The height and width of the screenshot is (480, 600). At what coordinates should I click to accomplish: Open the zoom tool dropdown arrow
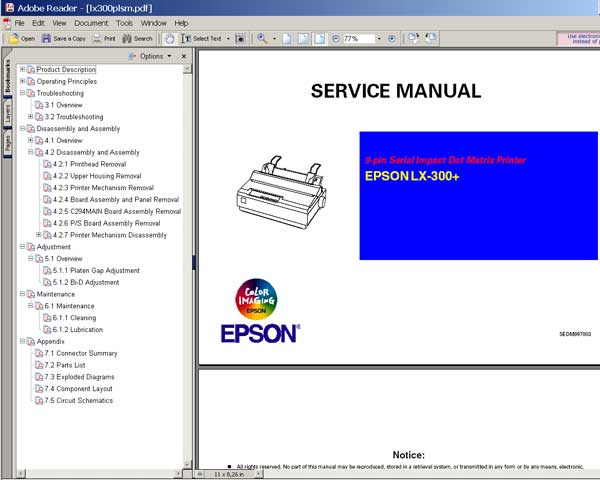274,39
